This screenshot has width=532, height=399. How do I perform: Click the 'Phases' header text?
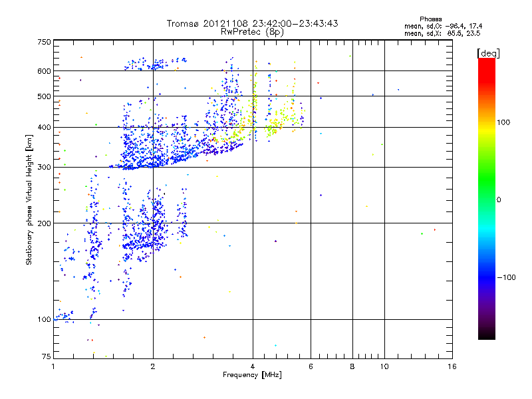pyautogui.click(x=430, y=19)
